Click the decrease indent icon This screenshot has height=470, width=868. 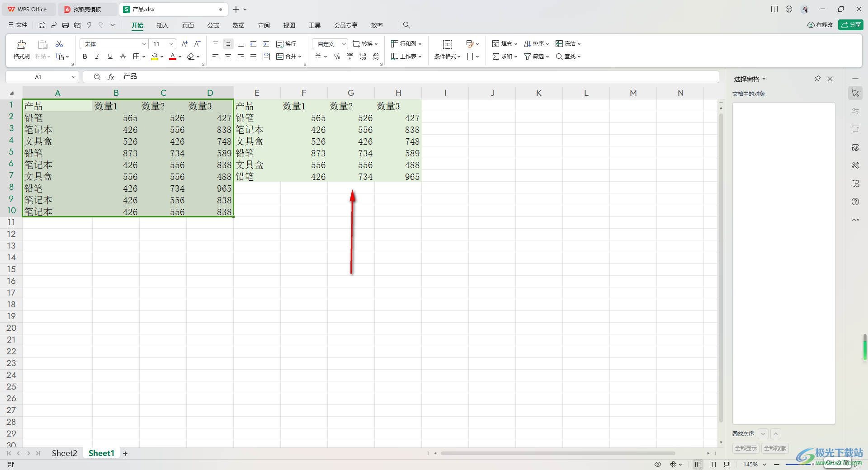tap(254, 44)
